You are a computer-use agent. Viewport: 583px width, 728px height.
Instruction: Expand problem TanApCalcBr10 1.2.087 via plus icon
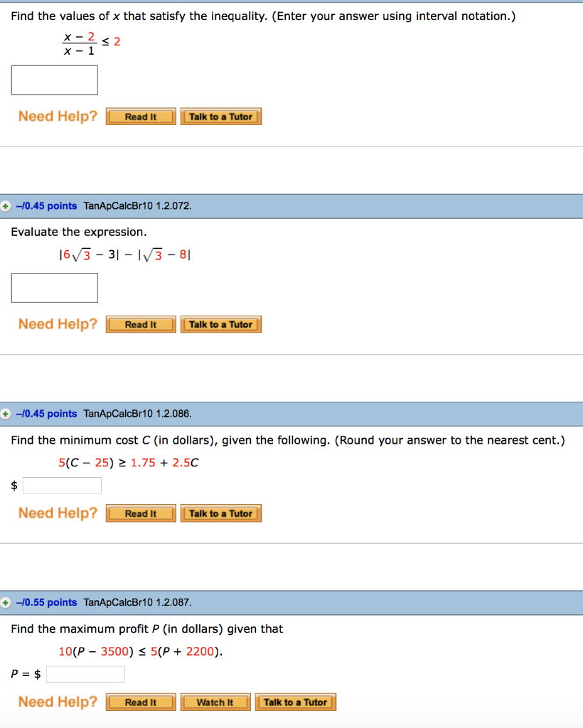[x=7, y=602]
